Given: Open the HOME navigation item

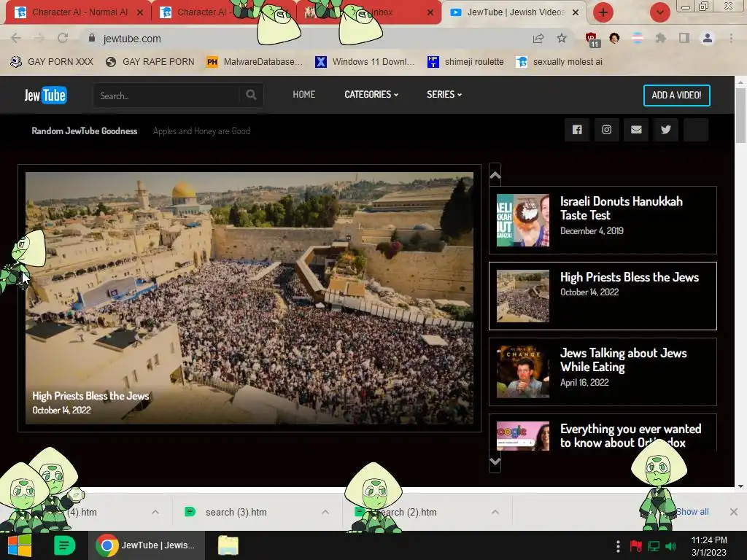Looking at the screenshot, I should pos(304,94).
